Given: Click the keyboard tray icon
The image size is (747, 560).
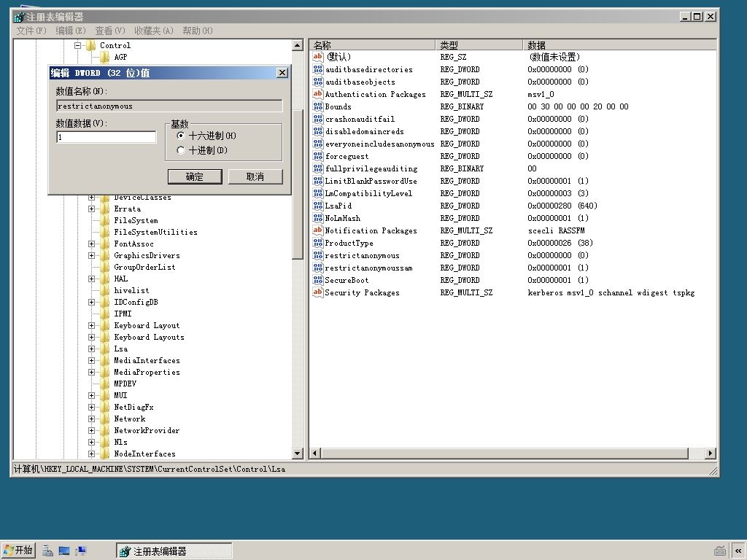Looking at the screenshot, I should 720,551.
